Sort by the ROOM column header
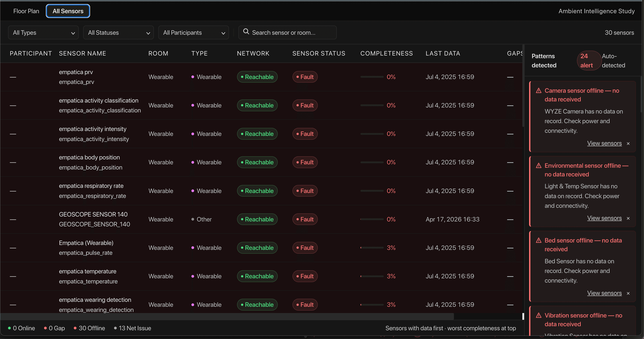 [x=158, y=53]
